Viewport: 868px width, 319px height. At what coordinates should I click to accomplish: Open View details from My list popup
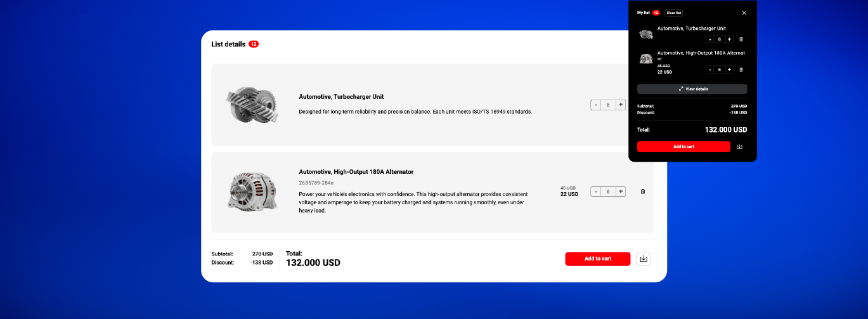tap(692, 89)
